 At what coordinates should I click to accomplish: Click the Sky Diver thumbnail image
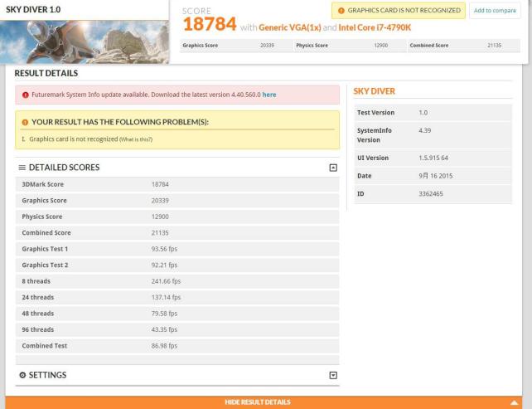85,42
